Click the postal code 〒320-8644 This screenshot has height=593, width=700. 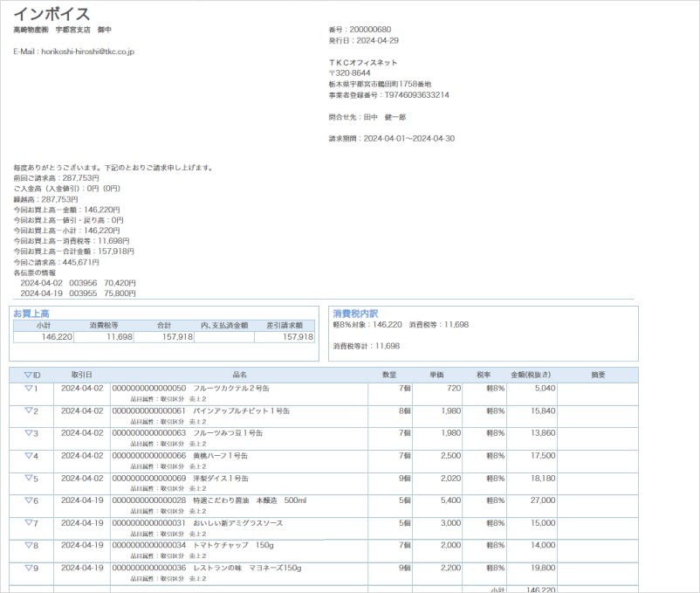pyautogui.click(x=349, y=72)
